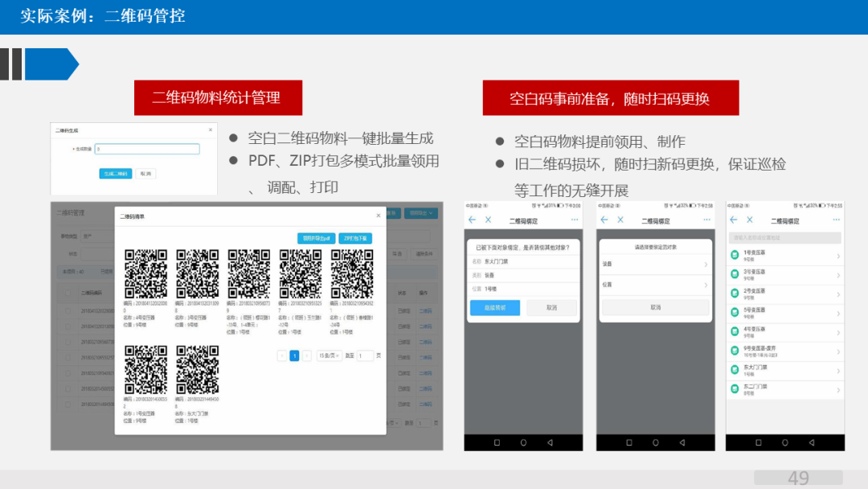The image size is (868, 489).
Task: Open the 15条/页 page-size dropdown in the QR list
Action: [x=328, y=355]
